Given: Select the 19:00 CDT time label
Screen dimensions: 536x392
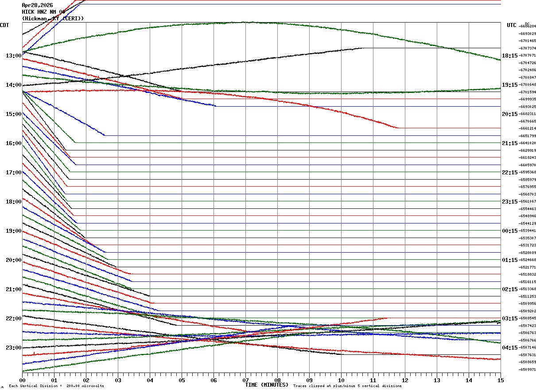Looking at the screenshot, I should 14,231.
